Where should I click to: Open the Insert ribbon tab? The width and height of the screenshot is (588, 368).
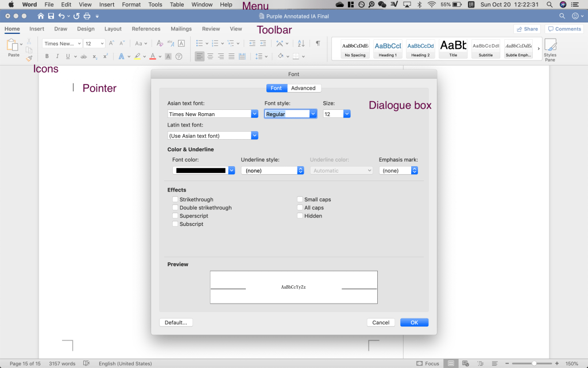coord(37,29)
